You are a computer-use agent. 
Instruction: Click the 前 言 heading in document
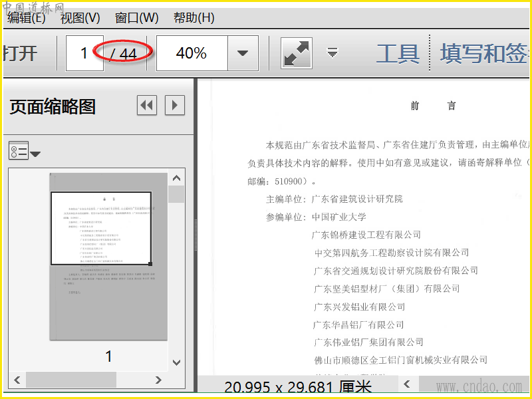[x=433, y=106]
